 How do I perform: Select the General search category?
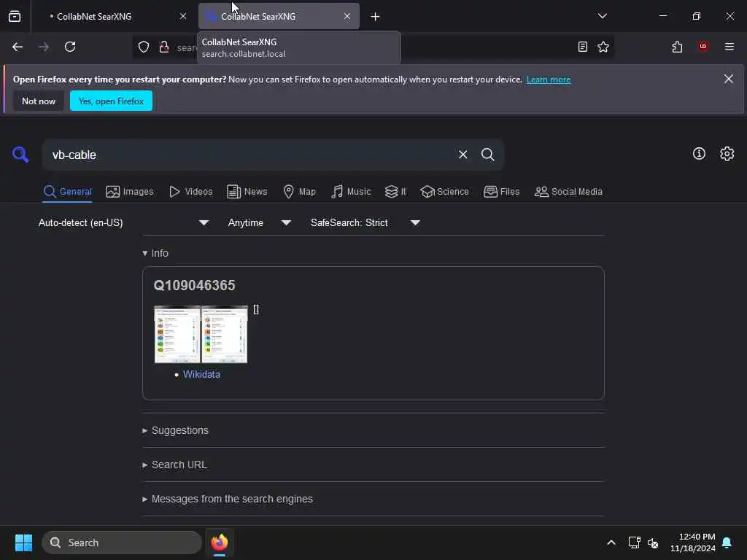coord(67,192)
